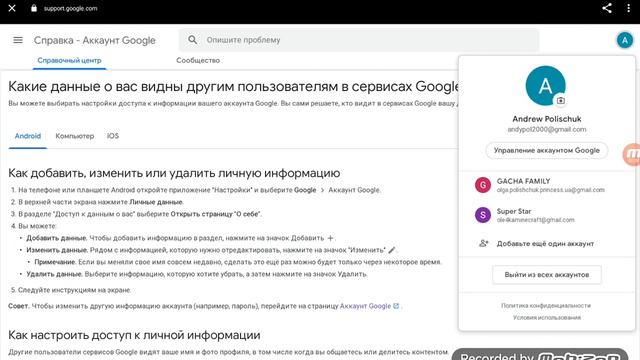Open the hamburger navigation menu

click(18, 40)
